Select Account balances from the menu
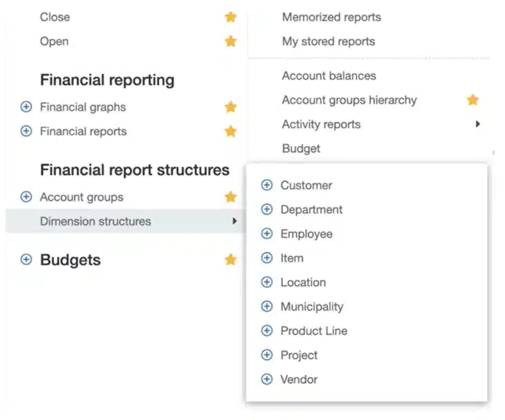This screenshot has width=505, height=420. (329, 76)
